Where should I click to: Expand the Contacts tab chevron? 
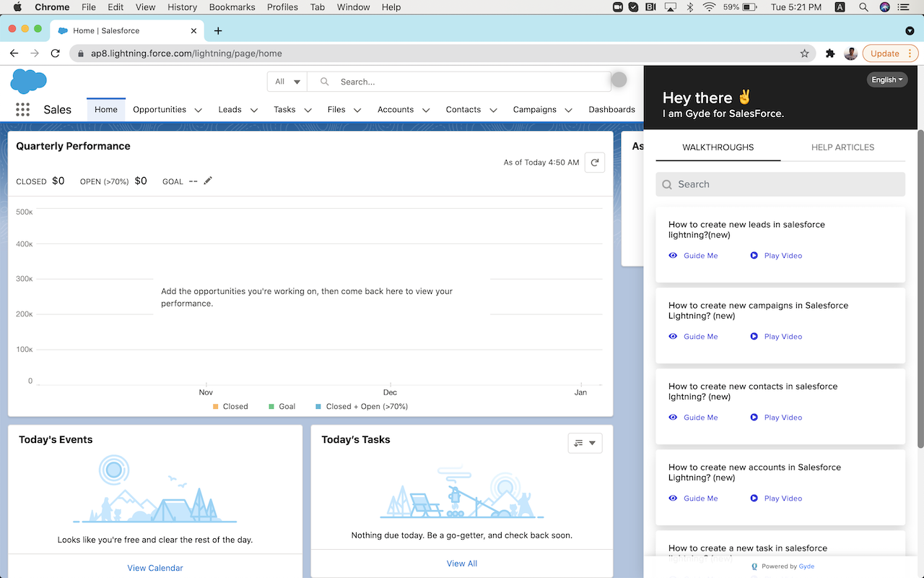494,110
